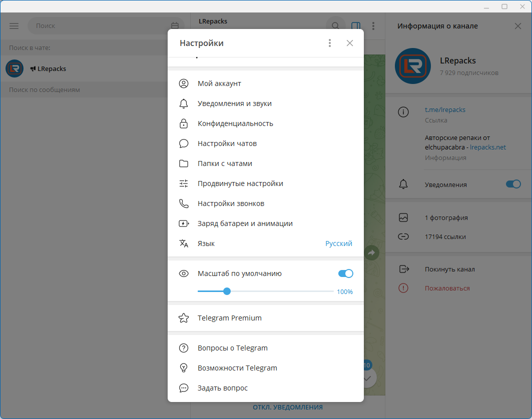
Task: Open the three-dot menu in Настройки dialog
Action: [329, 43]
